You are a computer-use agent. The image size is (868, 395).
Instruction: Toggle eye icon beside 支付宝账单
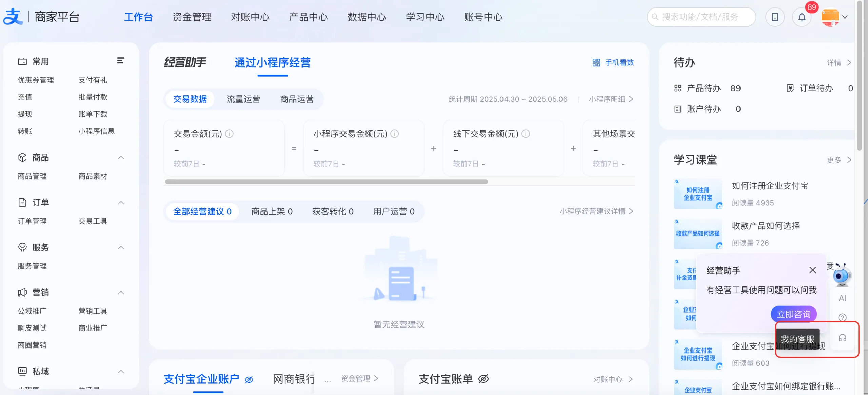point(484,379)
